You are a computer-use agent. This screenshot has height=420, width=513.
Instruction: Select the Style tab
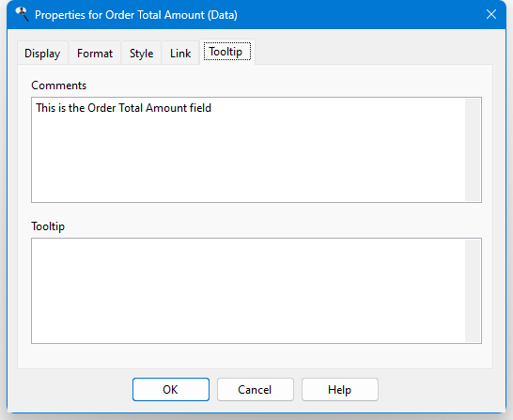pyautogui.click(x=141, y=53)
